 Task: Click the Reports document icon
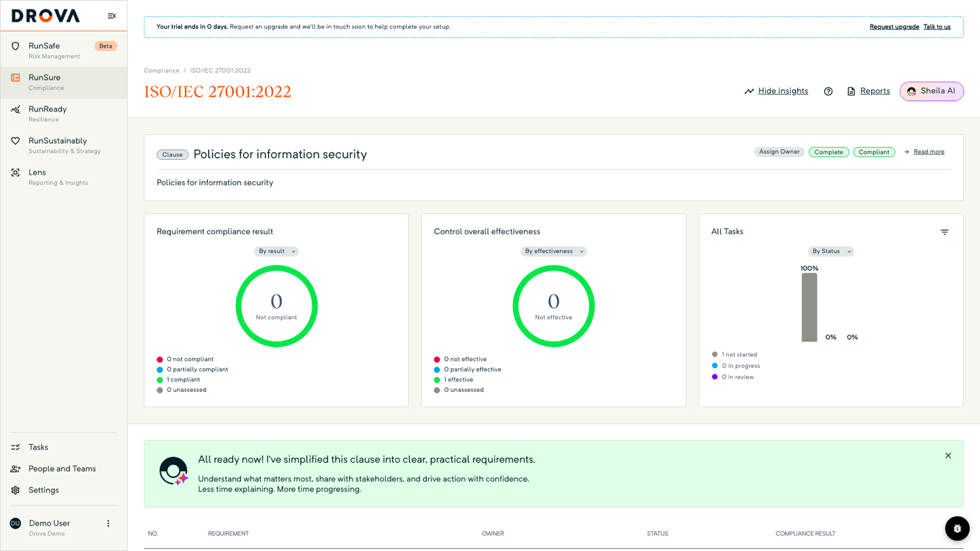pos(851,91)
